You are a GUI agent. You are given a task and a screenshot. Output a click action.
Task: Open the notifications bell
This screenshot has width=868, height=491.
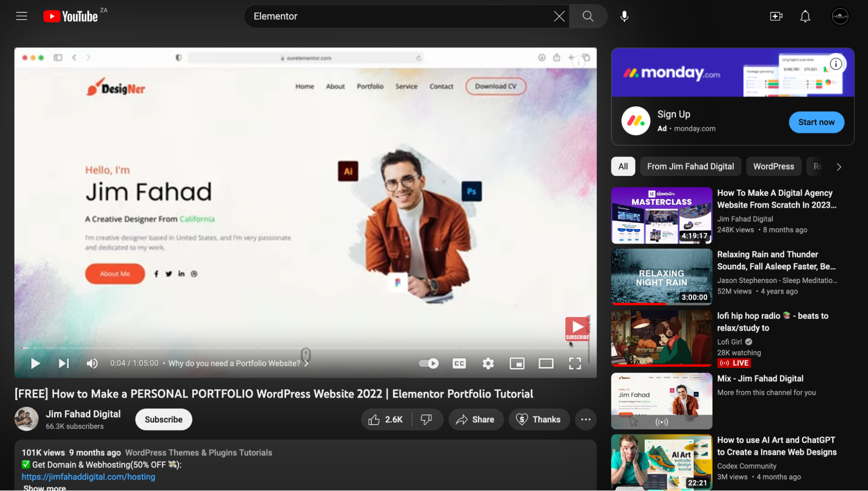tap(805, 16)
